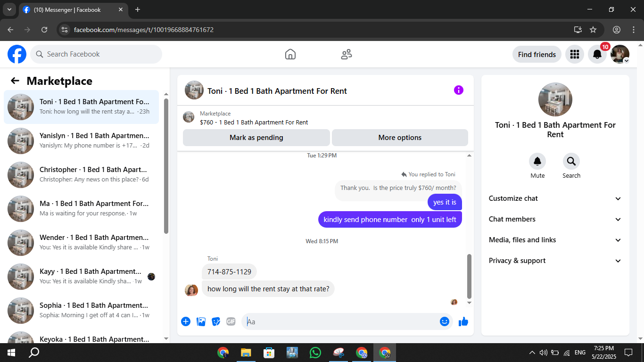
Task: Open WhatsApp from the taskbar
Action: pos(315,353)
